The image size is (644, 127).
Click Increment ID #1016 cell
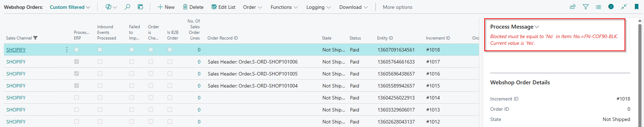(x=433, y=74)
